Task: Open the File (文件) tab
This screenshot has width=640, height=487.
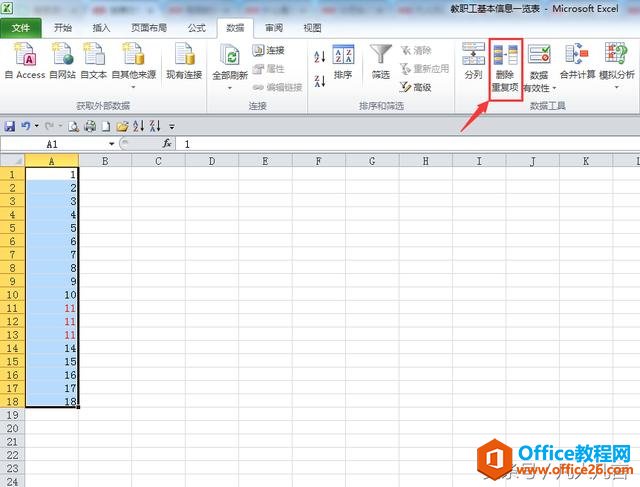Action: [20, 28]
